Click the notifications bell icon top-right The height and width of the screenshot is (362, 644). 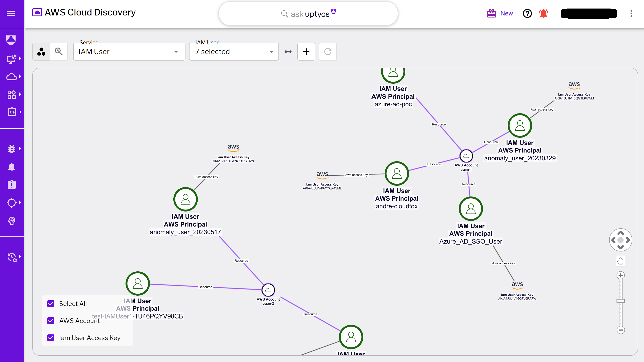pyautogui.click(x=544, y=13)
